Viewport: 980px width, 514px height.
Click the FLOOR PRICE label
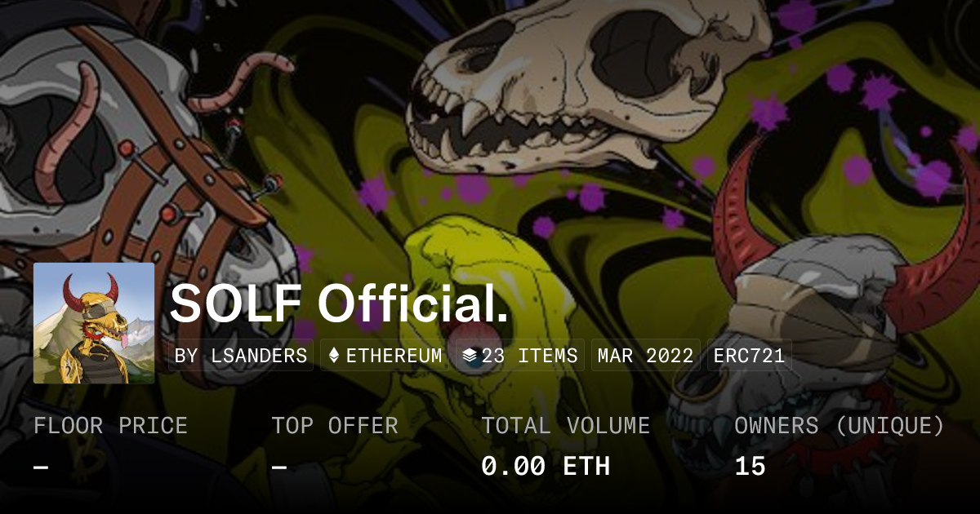coord(110,426)
